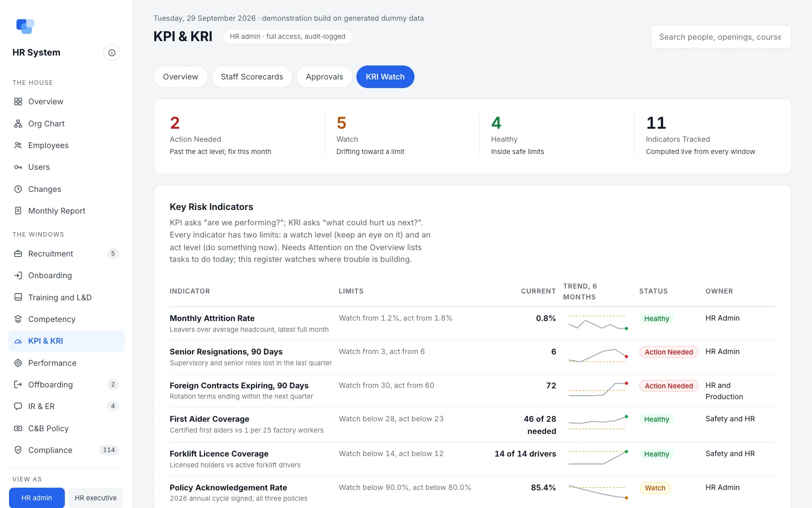
Task: Select the KRI Watch tab
Action: click(x=385, y=77)
